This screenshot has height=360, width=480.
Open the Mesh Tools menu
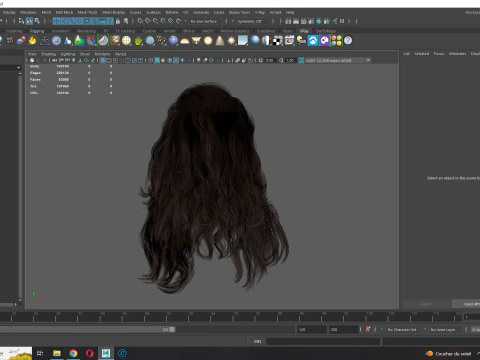pyautogui.click(x=87, y=12)
